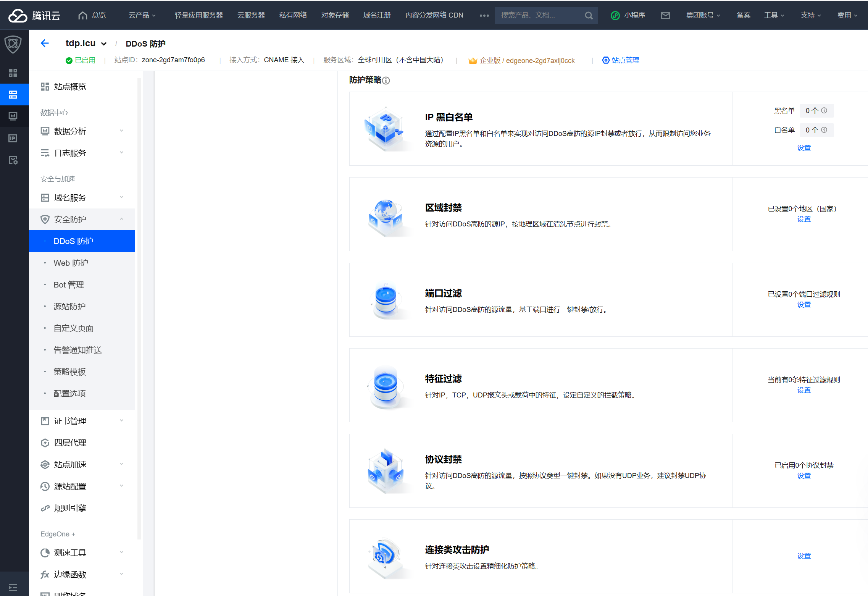
Task: Click 设置 for 连接类攻击防护
Action: (804, 556)
